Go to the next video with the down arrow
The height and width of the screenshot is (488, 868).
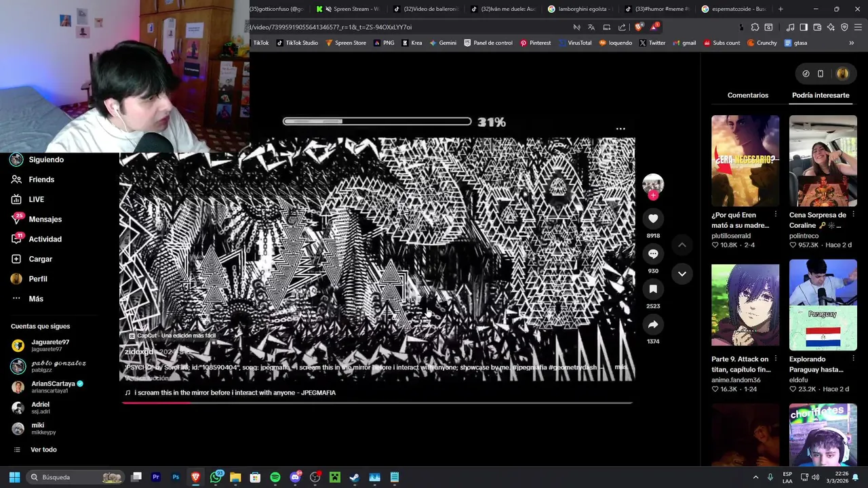point(682,274)
